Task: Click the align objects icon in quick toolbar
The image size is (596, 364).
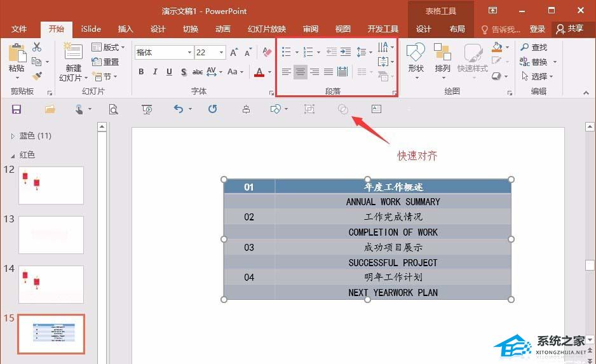Action: click(x=247, y=109)
